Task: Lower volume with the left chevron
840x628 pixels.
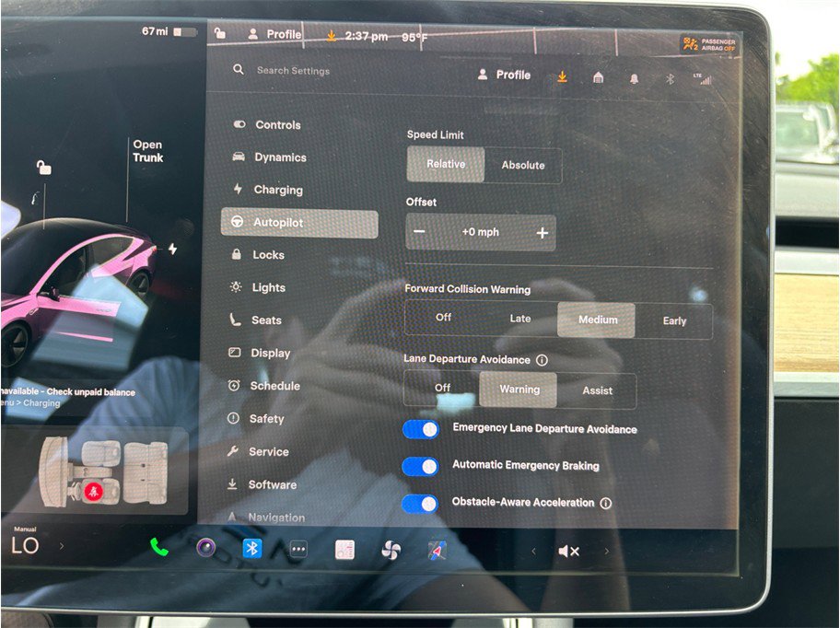Action: pyautogui.click(x=533, y=551)
